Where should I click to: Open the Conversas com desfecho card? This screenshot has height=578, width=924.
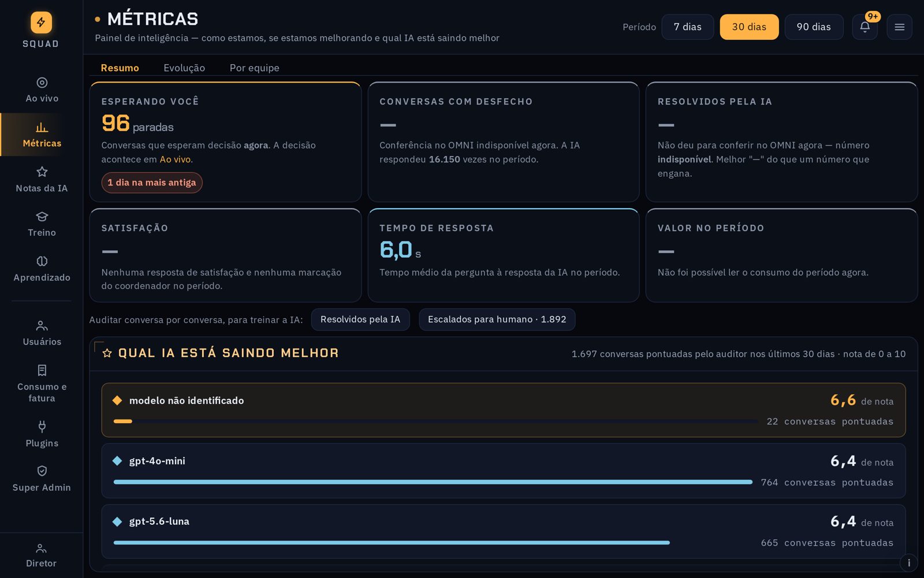pos(504,142)
